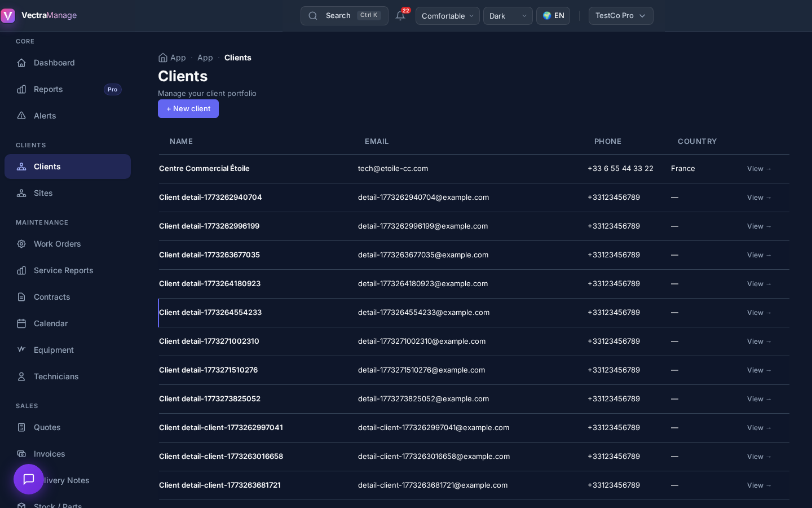Open the Dark theme dropdown
This screenshot has width=812, height=508.
(508, 16)
